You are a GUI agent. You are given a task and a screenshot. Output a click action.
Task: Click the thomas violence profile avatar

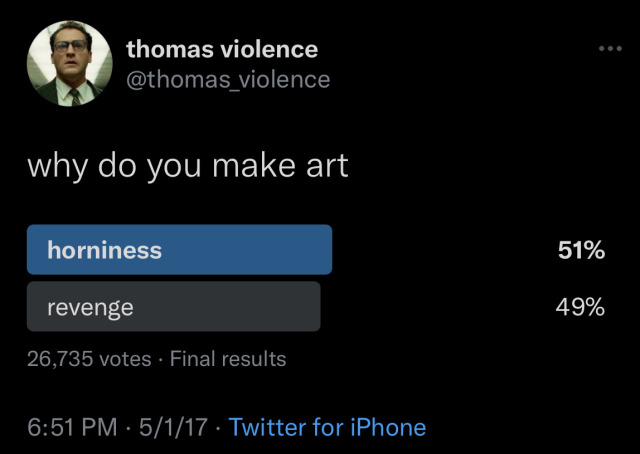(69, 64)
